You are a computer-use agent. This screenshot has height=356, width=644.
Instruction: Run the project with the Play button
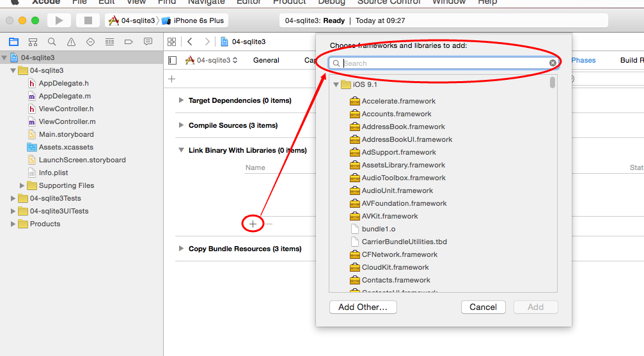click(59, 20)
